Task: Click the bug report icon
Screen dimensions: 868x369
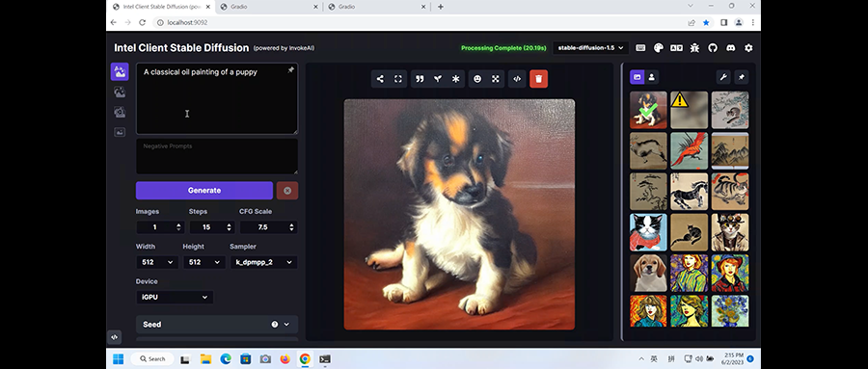Action: point(694,48)
